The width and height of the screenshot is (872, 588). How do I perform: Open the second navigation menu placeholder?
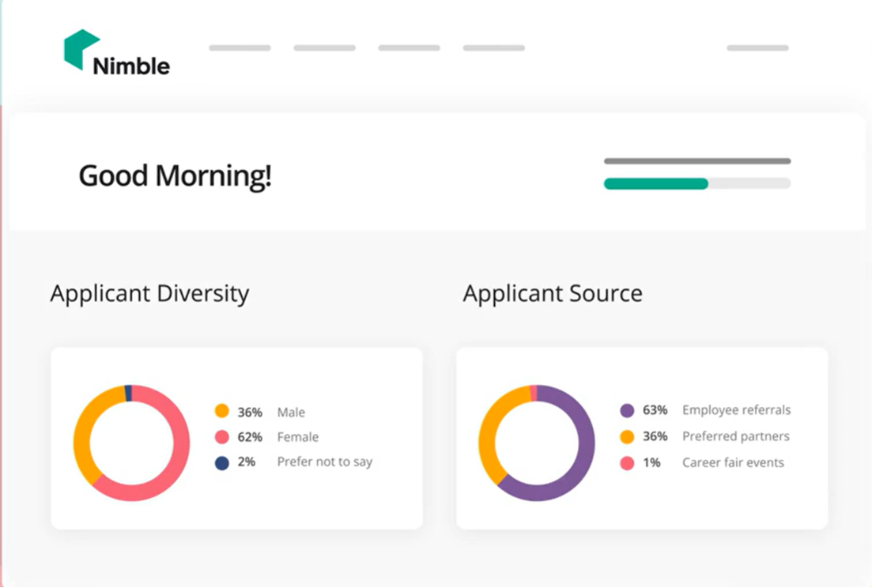point(324,48)
